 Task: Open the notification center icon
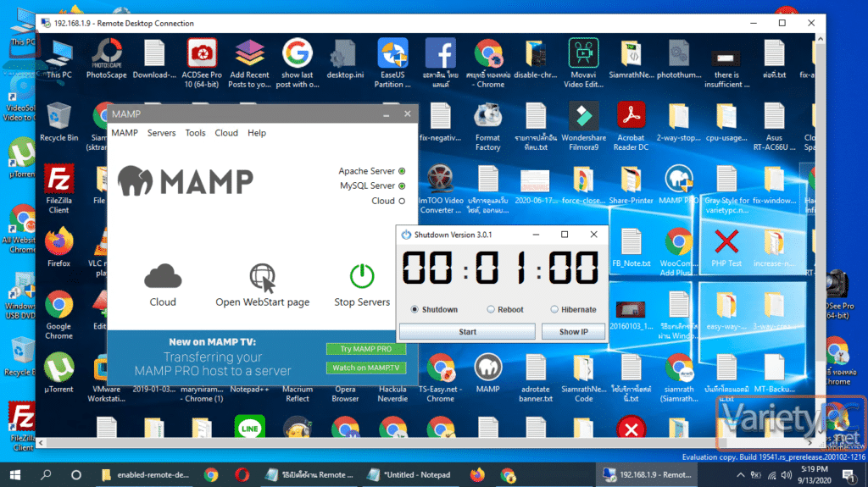(x=848, y=475)
